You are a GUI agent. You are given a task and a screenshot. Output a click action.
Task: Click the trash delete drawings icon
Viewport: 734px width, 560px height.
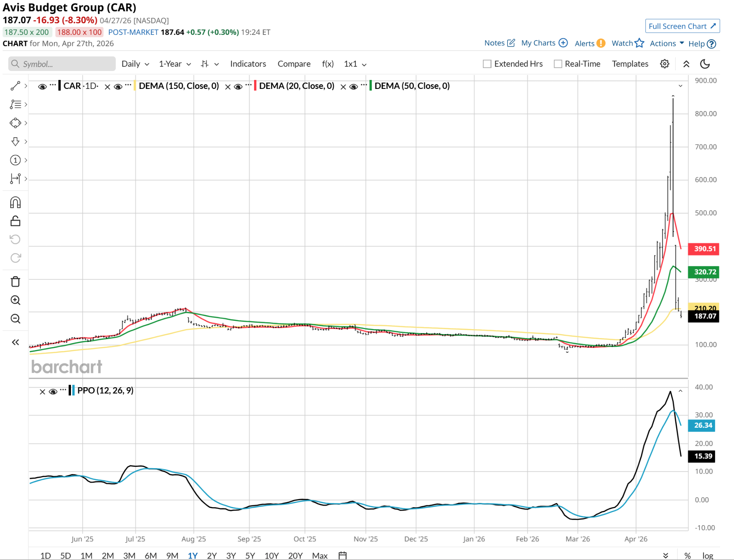pos(15,282)
